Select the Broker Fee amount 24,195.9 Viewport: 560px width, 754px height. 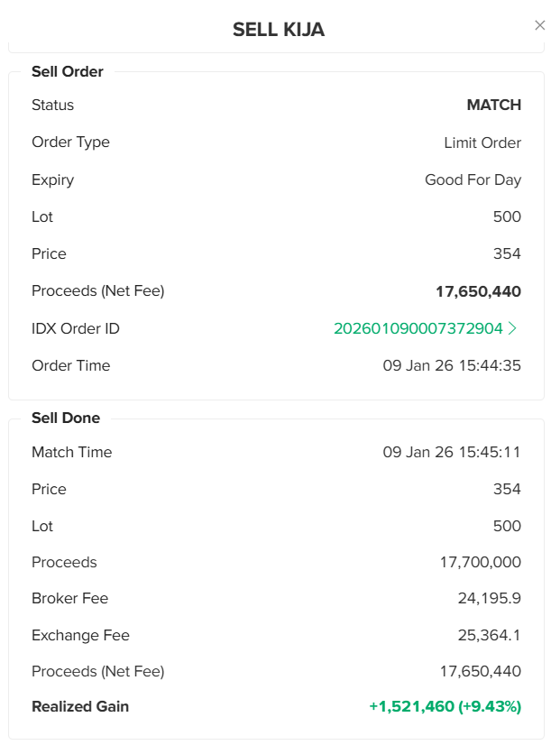[489, 598]
